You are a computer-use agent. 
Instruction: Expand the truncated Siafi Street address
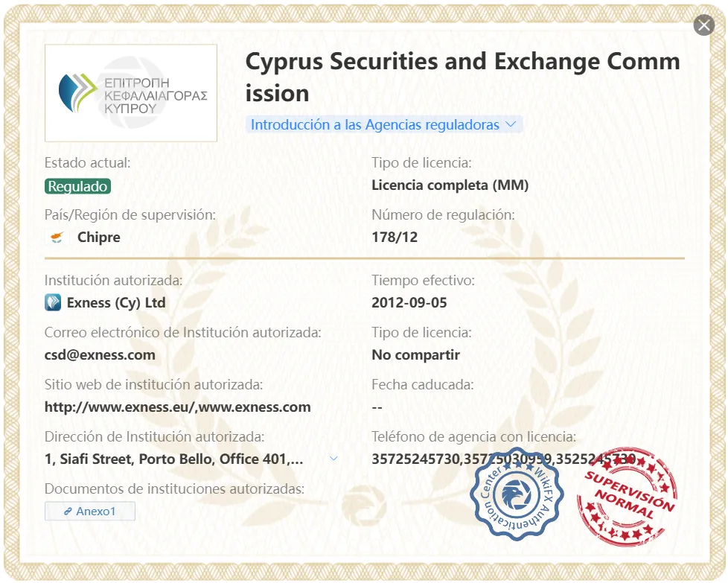(333, 459)
